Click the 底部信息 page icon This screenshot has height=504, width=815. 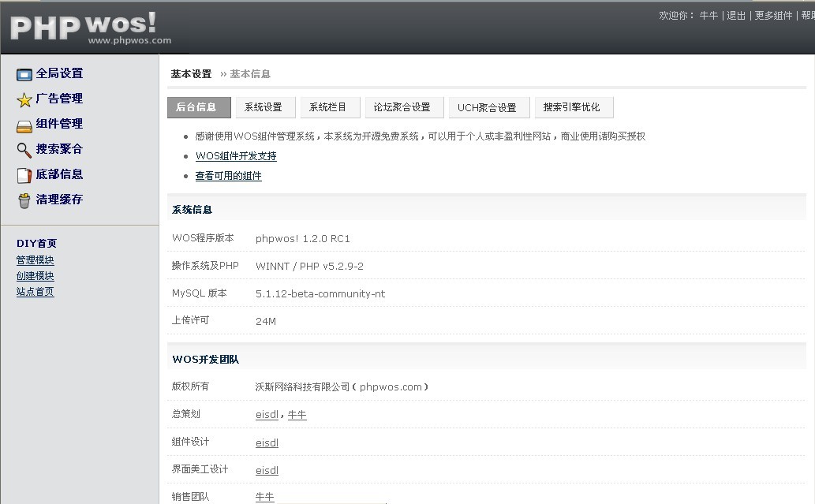tap(24, 176)
